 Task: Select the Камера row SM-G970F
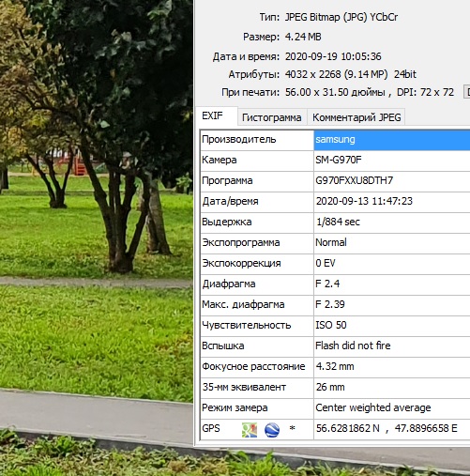coord(335,161)
